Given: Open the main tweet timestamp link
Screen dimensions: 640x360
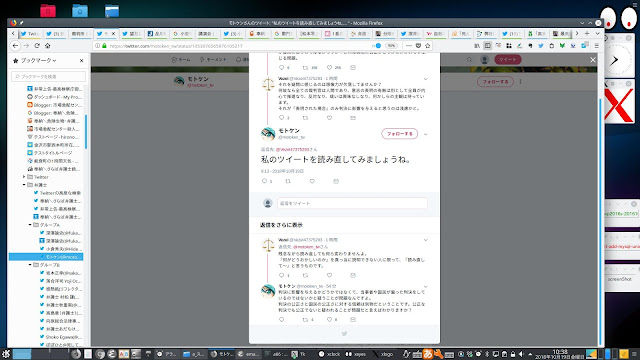Looking at the screenshot, I should 282,171.
